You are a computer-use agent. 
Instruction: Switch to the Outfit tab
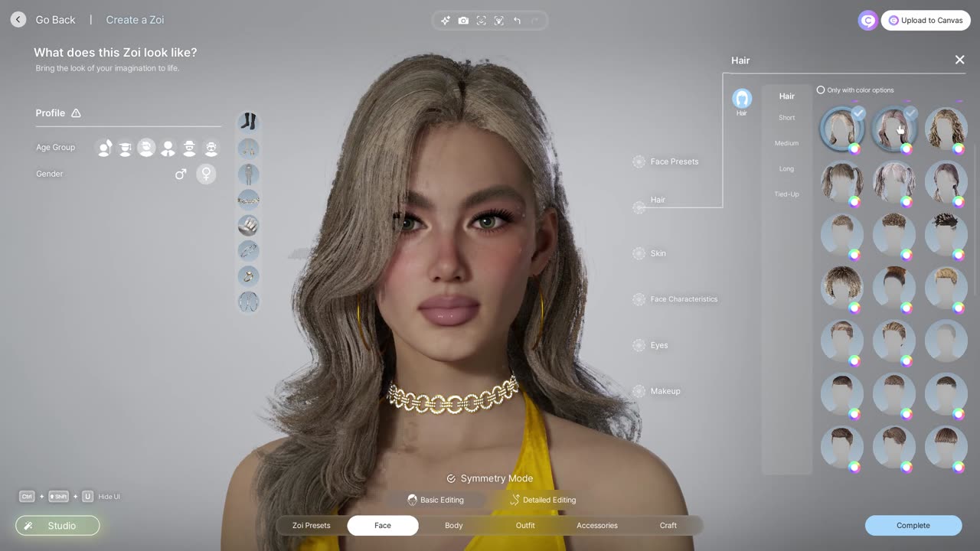525,526
